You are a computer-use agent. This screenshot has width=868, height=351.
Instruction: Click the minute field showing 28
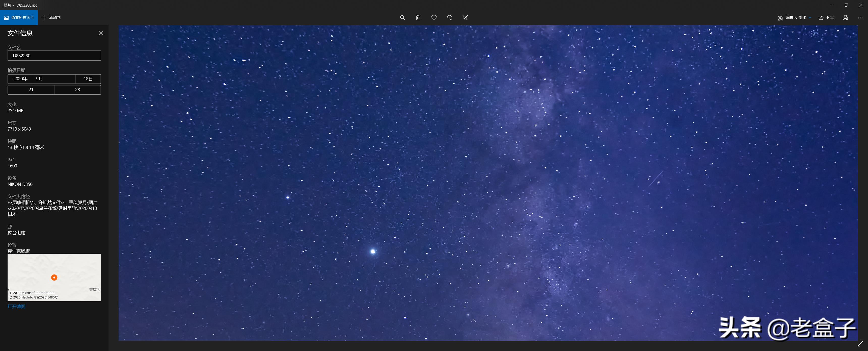[x=77, y=90]
